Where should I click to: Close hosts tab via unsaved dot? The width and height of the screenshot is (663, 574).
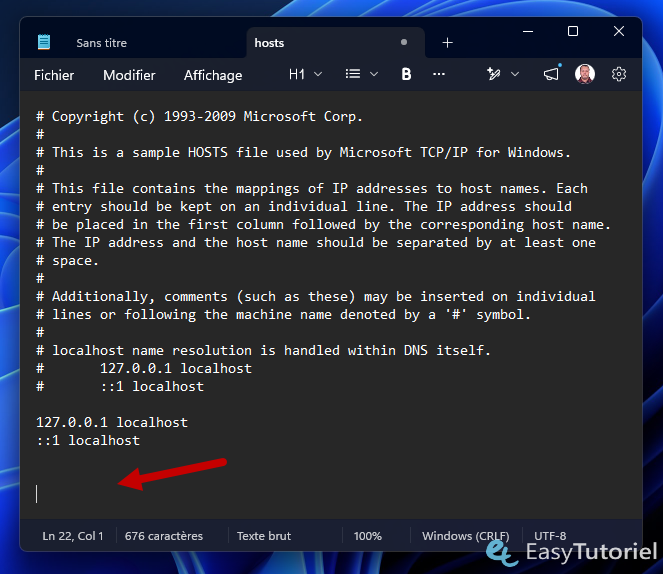tap(404, 42)
